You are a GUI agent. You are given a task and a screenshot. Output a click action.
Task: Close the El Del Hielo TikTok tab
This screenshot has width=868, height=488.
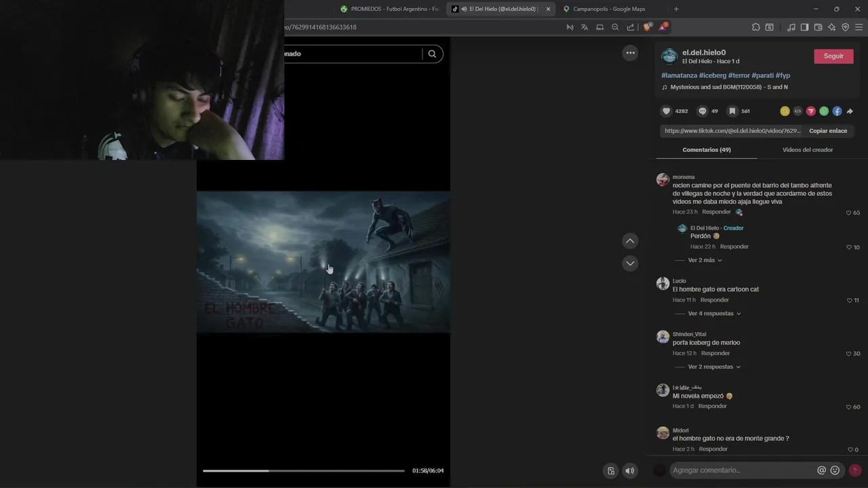click(x=549, y=9)
